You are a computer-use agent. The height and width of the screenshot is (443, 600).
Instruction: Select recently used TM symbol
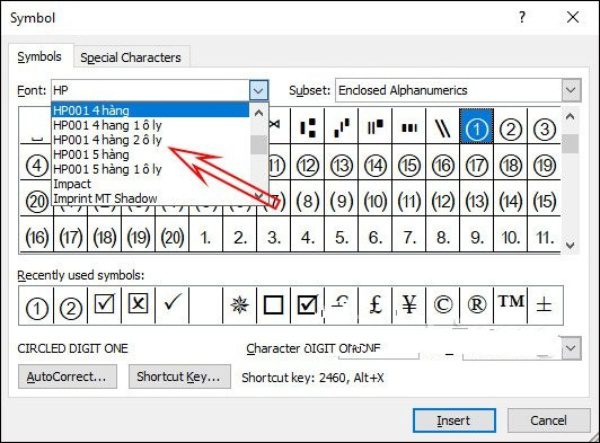pos(510,305)
